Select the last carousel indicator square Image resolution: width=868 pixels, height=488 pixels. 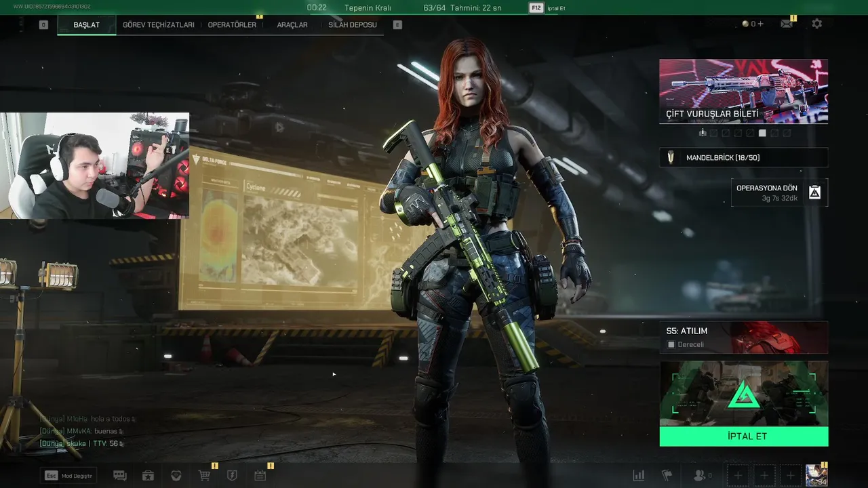[787, 134]
